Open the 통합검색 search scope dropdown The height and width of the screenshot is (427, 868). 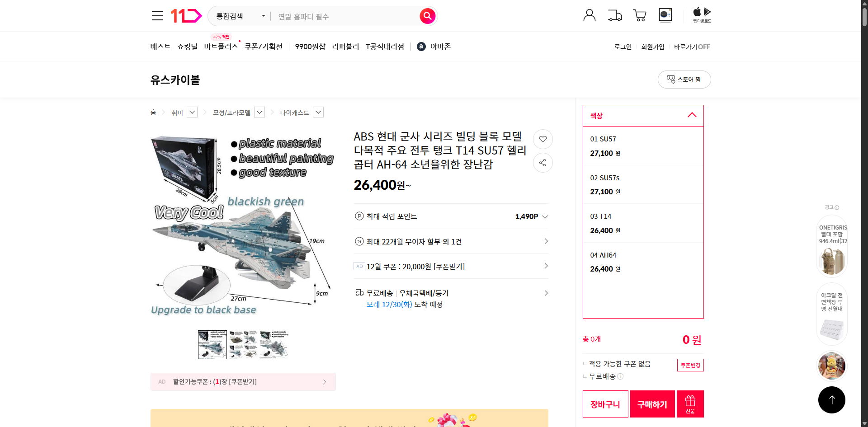pyautogui.click(x=239, y=16)
